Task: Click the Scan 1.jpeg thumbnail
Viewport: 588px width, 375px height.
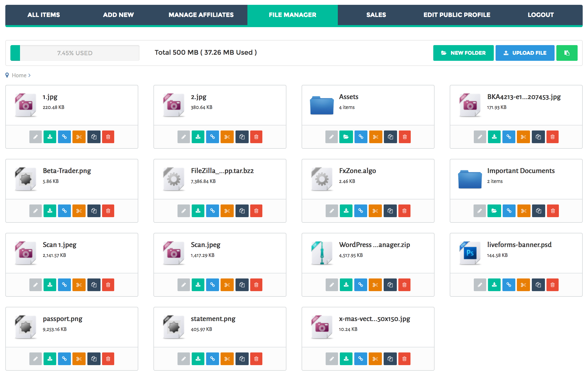Action: [26, 253]
